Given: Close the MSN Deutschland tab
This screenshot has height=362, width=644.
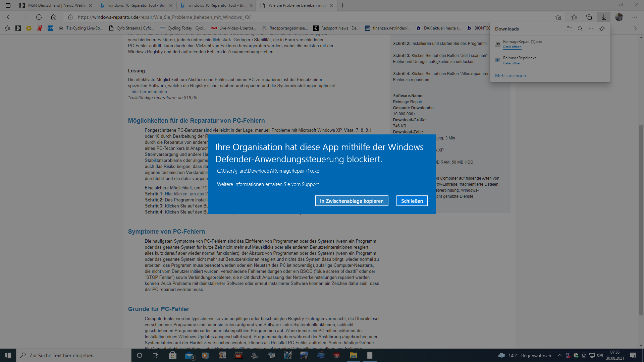Looking at the screenshot, I should coord(91,5).
